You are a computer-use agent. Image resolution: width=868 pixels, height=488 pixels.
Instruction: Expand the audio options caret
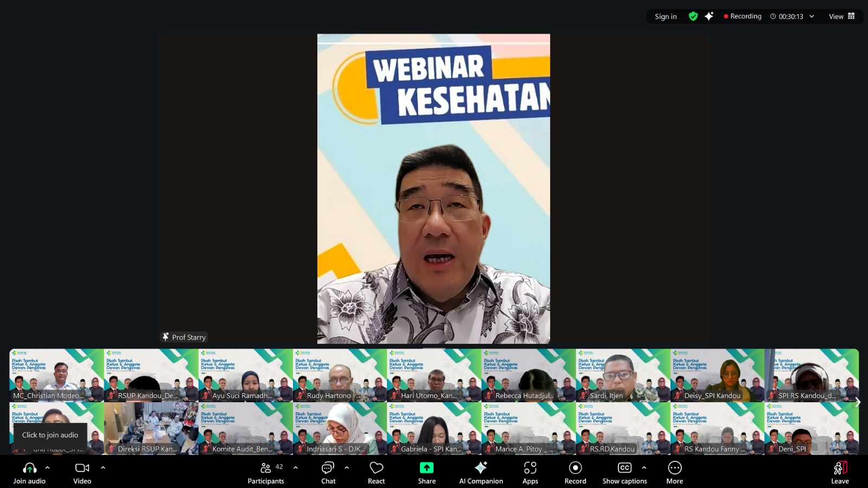coord(48,467)
